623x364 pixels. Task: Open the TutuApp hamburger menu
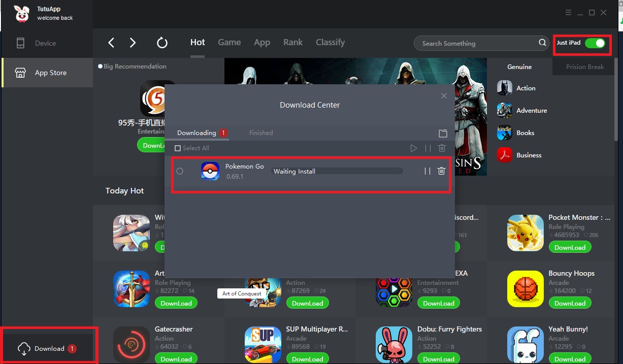point(568,13)
